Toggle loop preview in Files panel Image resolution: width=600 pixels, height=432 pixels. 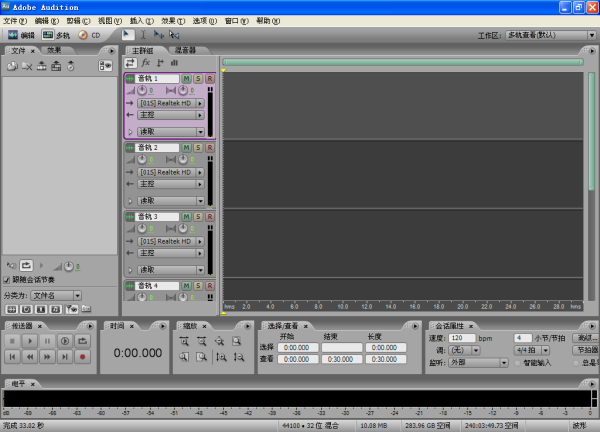pyautogui.click(x=26, y=265)
